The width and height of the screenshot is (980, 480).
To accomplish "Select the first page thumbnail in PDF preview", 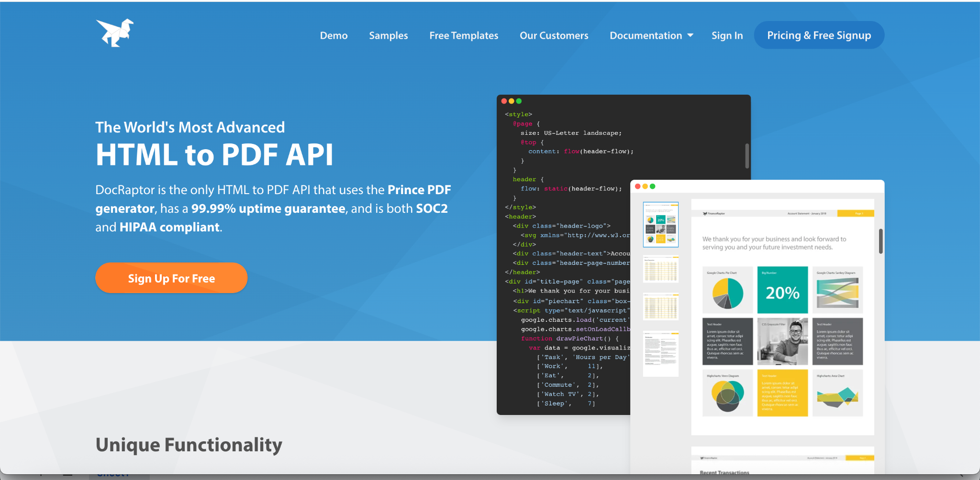I will [x=661, y=224].
